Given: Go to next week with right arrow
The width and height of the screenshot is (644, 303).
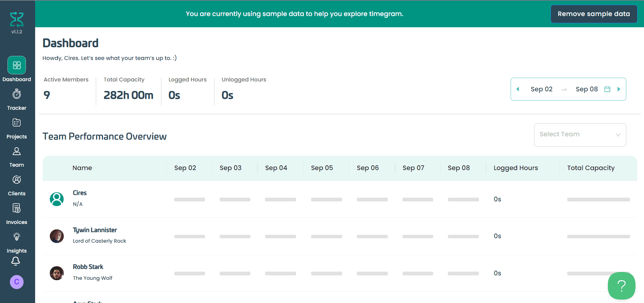Looking at the screenshot, I should 619,89.
